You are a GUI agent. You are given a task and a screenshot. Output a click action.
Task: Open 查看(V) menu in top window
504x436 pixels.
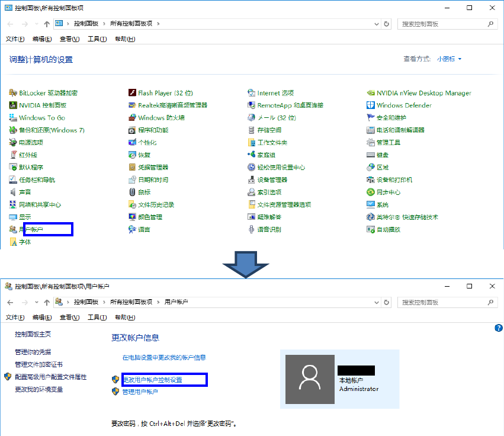click(x=70, y=39)
